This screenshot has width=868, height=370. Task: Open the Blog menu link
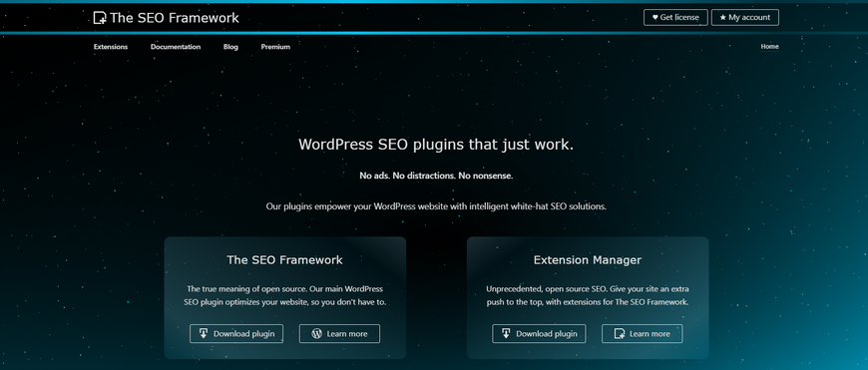coord(230,47)
